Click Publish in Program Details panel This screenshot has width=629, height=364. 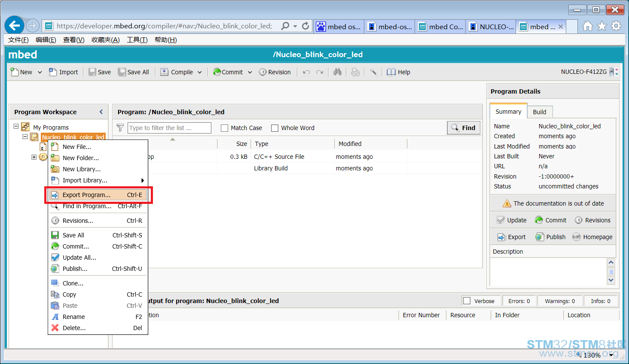click(x=550, y=237)
